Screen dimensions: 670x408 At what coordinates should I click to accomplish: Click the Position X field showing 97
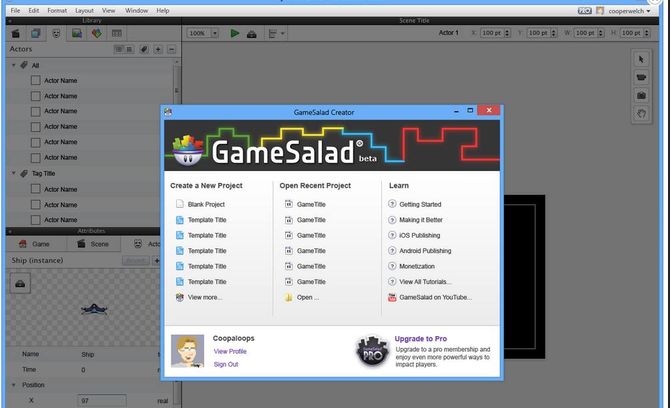click(102, 401)
